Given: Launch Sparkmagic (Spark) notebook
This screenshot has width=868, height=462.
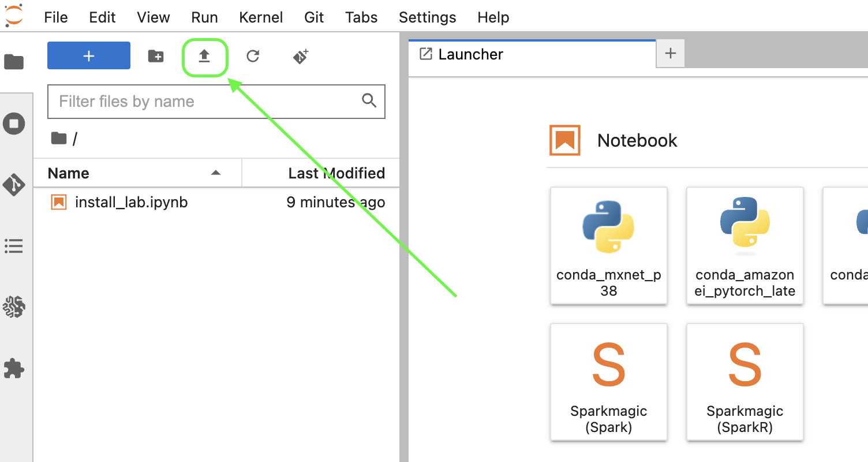Looking at the screenshot, I should pos(609,382).
